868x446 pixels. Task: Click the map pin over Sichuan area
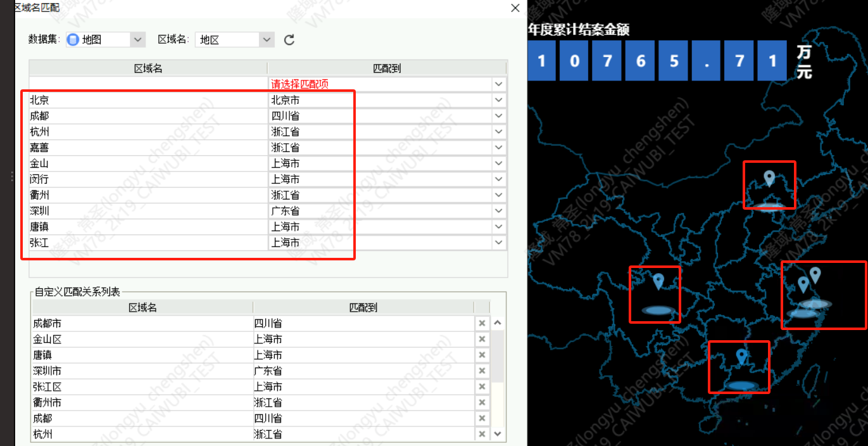[x=658, y=281]
